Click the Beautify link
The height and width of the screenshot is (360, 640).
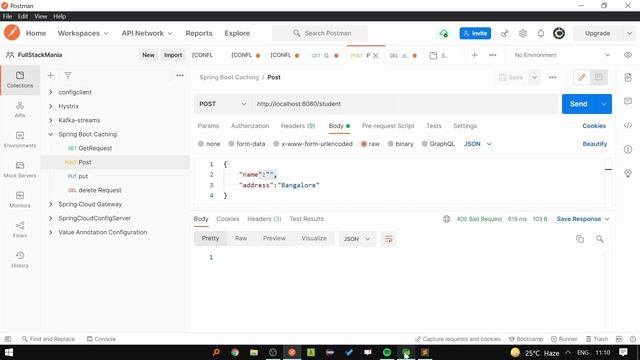pyautogui.click(x=594, y=144)
